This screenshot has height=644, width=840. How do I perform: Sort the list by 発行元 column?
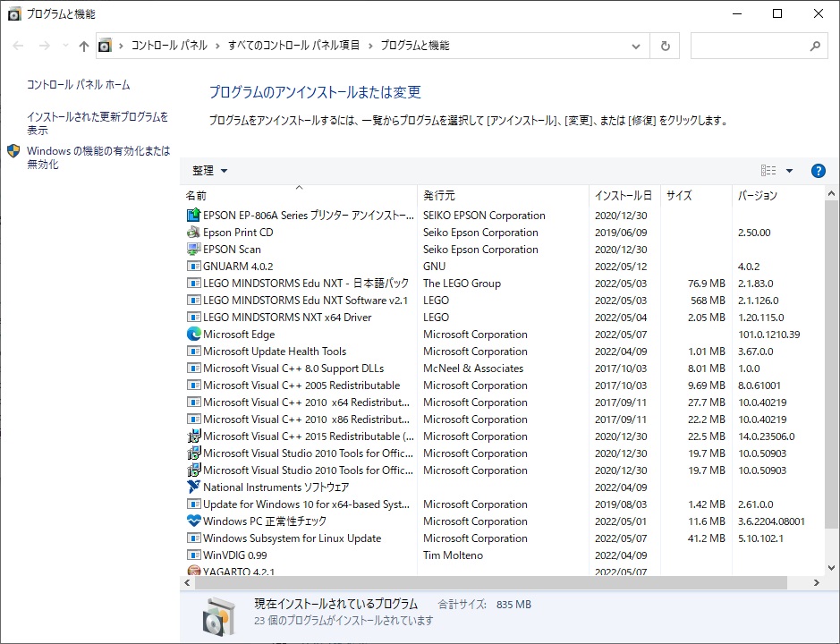pos(503,196)
